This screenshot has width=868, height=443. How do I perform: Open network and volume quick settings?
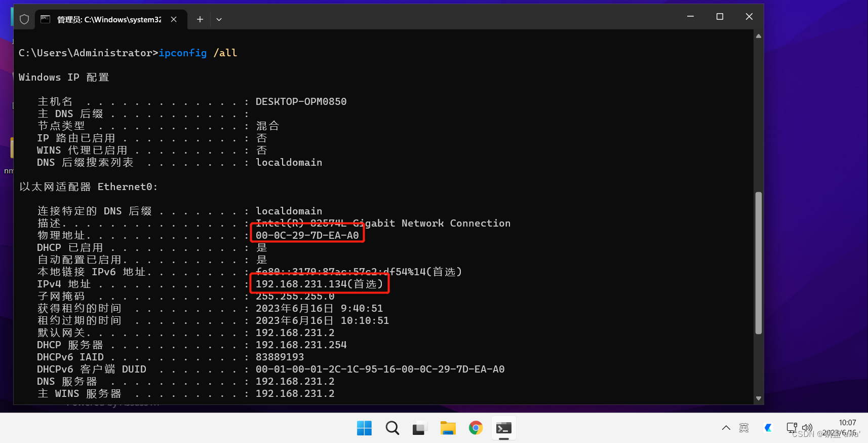tap(800, 428)
